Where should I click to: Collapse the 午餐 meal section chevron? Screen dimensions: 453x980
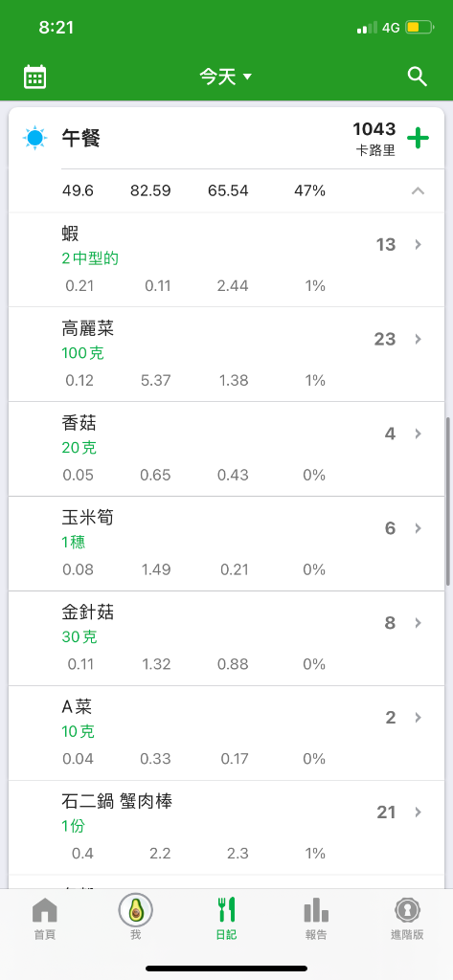[418, 190]
